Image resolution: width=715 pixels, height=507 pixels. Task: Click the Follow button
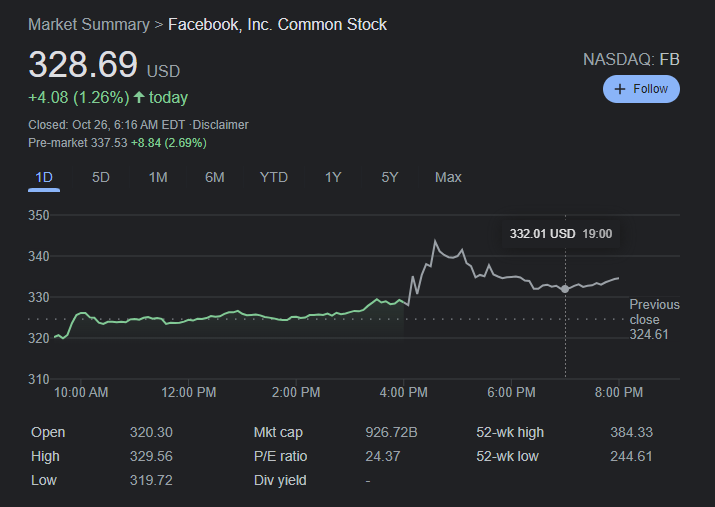[641, 89]
